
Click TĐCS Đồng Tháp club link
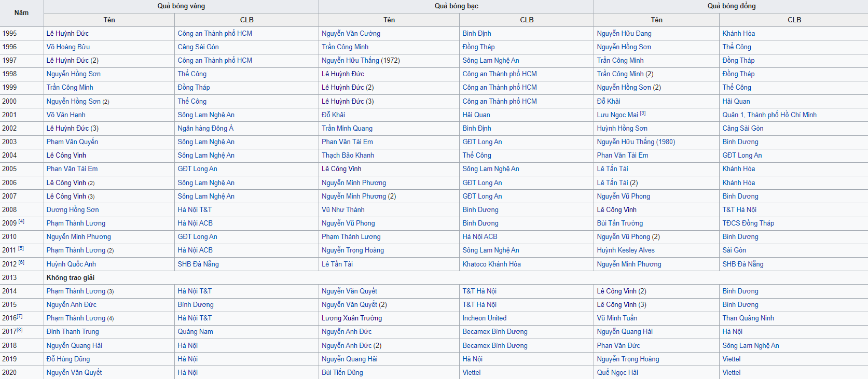[748, 223]
